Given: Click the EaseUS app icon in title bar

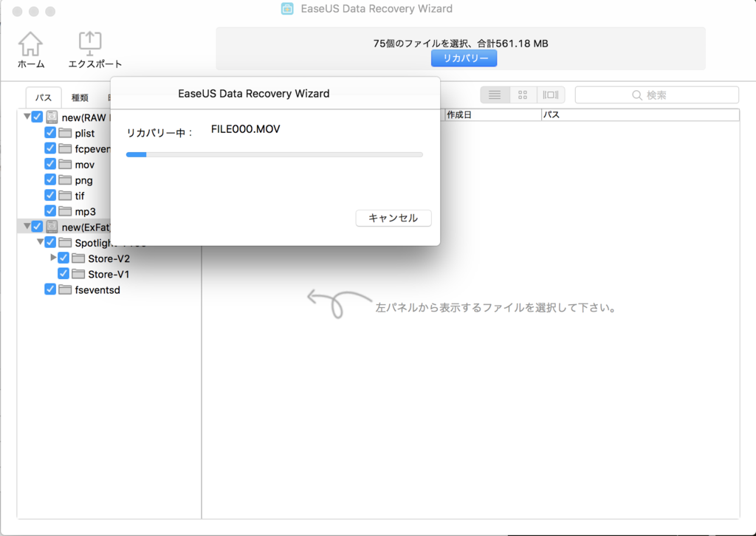Looking at the screenshot, I should (x=287, y=9).
